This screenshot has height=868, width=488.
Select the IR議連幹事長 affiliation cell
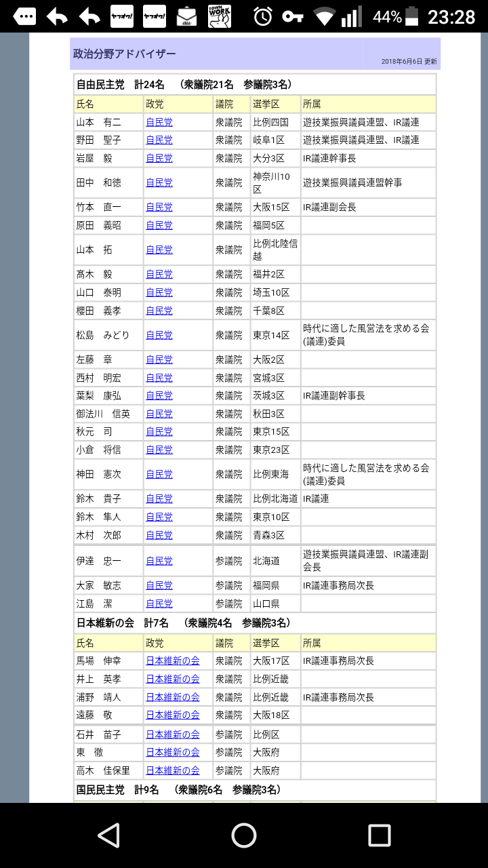[368, 158]
